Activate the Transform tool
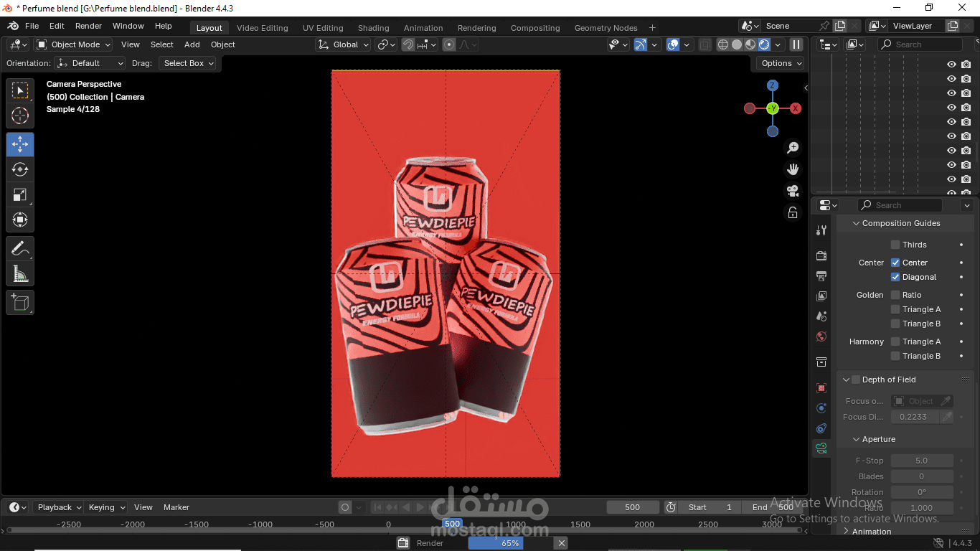The width and height of the screenshot is (980, 551). pyautogui.click(x=20, y=220)
